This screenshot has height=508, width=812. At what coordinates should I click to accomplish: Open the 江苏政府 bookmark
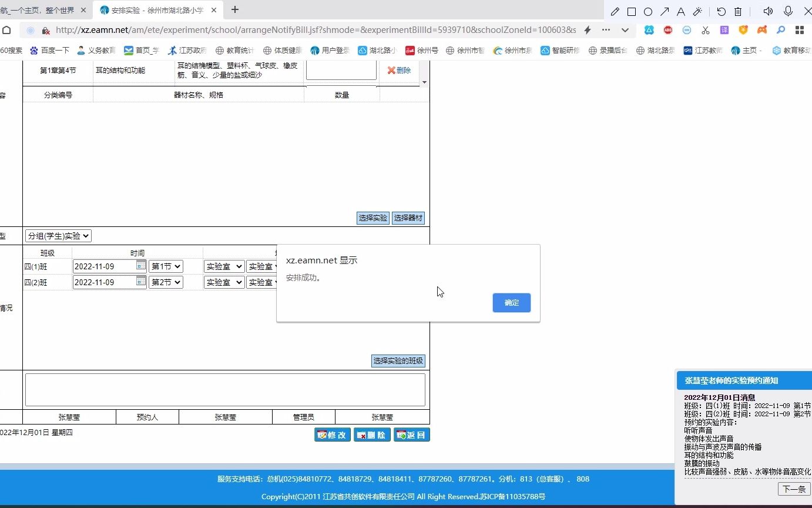[187, 51]
